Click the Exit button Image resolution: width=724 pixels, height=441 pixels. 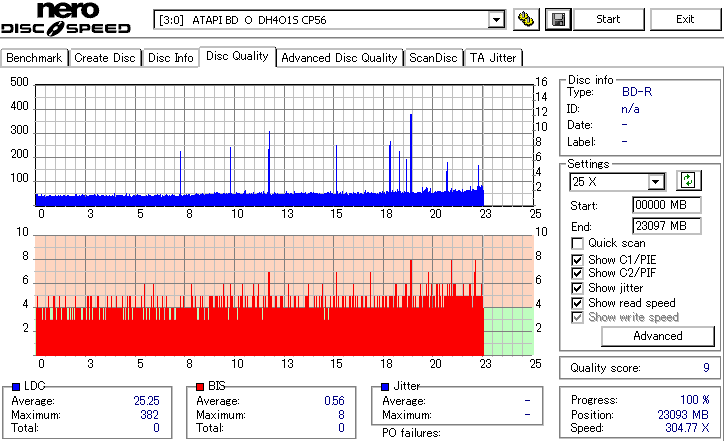[685, 19]
